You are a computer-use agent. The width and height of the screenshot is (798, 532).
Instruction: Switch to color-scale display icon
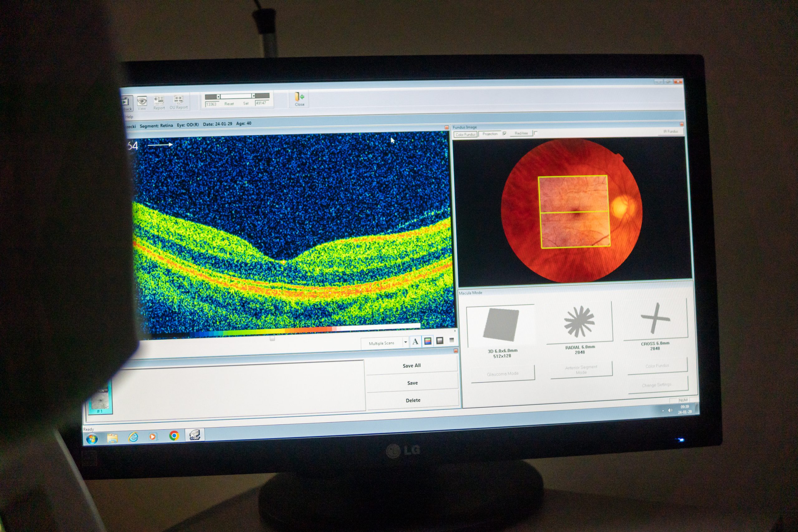[x=427, y=341]
